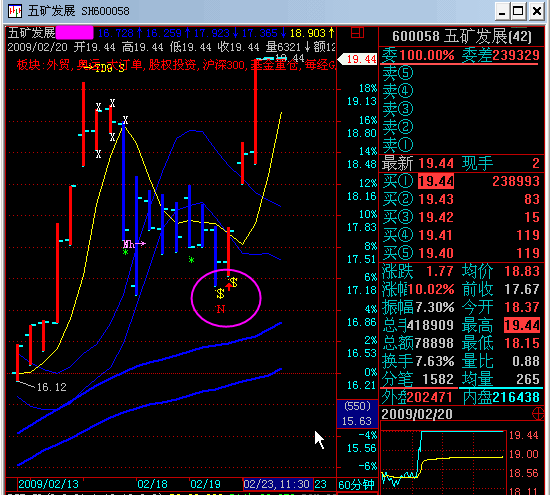Select the 买④ 19.41 bid row
Screen dimensions: 550x495
tap(461, 235)
